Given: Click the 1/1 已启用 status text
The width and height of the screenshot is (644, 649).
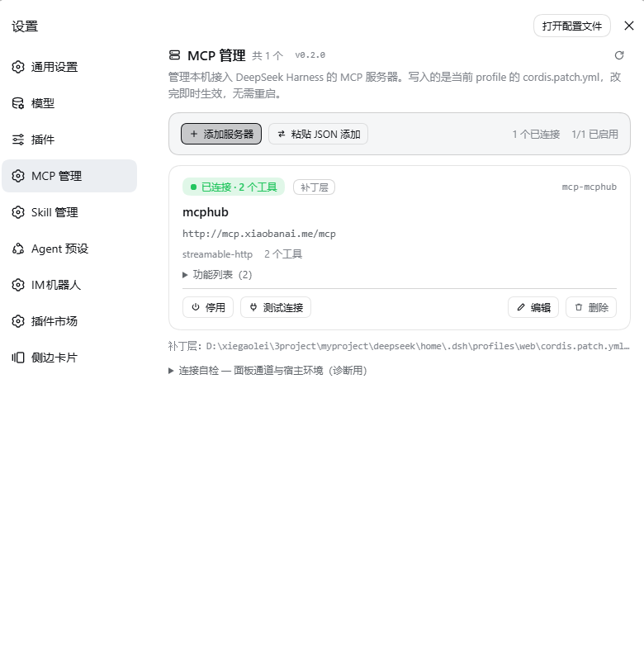Looking at the screenshot, I should [594, 134].
